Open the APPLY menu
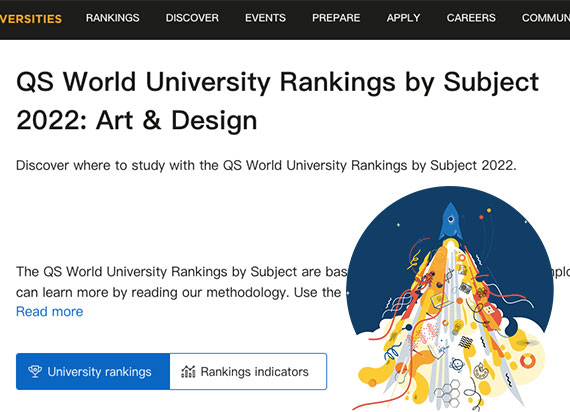 (404, 18)
